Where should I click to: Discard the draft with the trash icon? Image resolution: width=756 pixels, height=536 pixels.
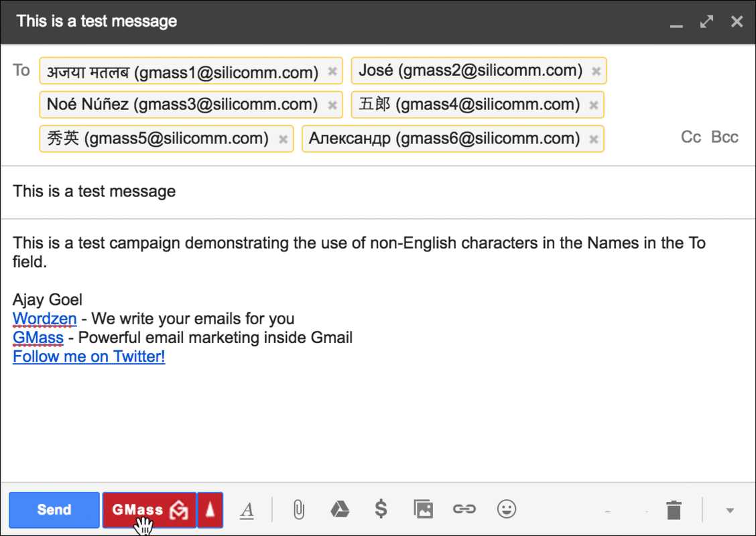674,509
